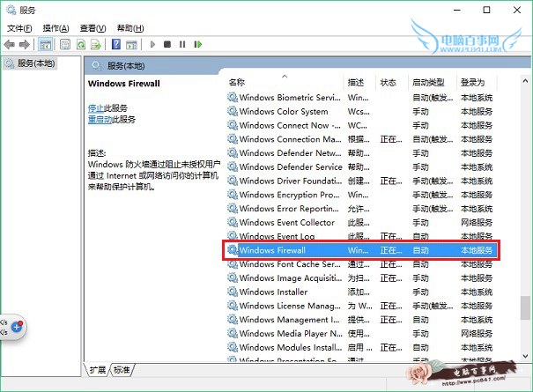The width and height of the screenshot is (533, 392).
Task: Click gear icon of Windows Event Collector
Action: [x=233, y=222]
